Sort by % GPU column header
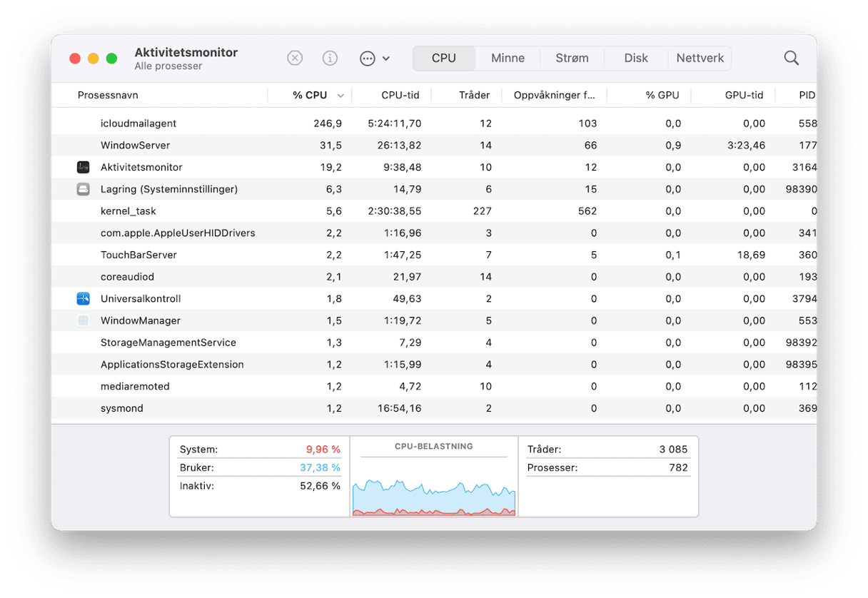 coord(662,95)
